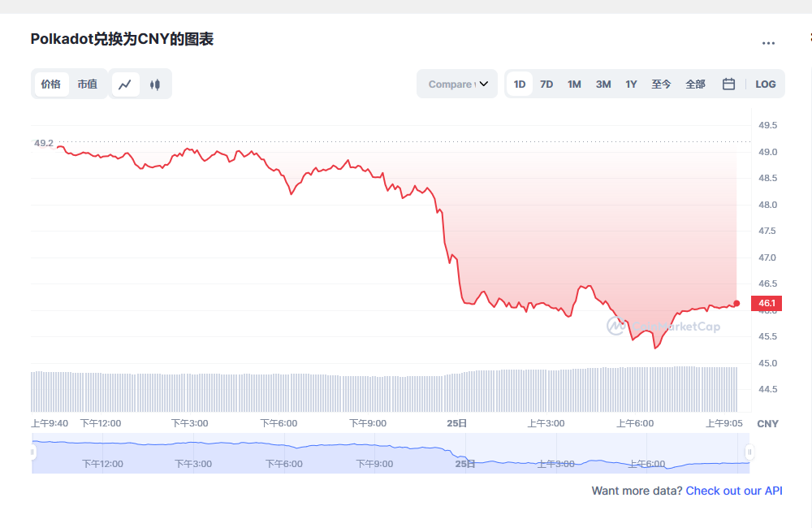Open the calendar date range picker
This screenshot has width=812, height=528.
[728, 84]
